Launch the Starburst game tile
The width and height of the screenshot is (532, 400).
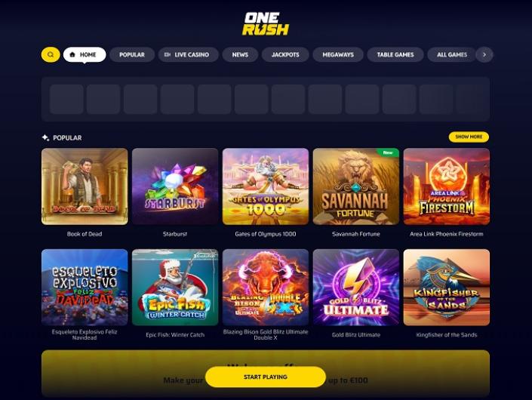point(175,186)
